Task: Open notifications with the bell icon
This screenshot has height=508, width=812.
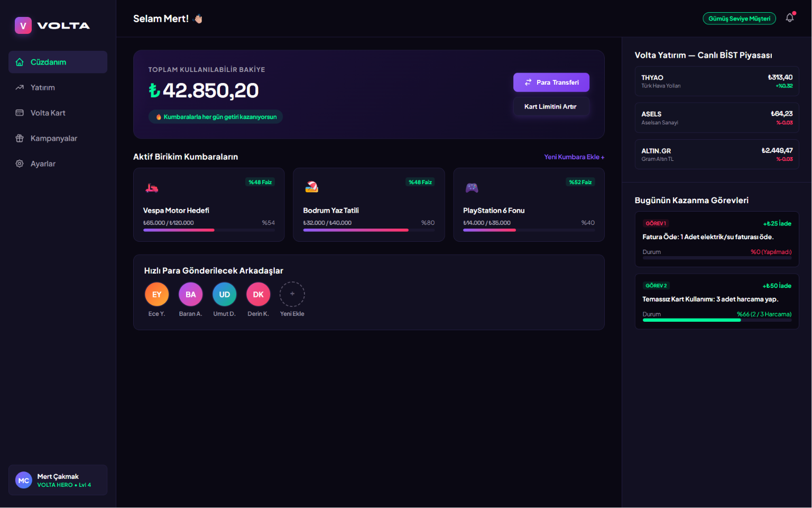Action: pos(790,18)
